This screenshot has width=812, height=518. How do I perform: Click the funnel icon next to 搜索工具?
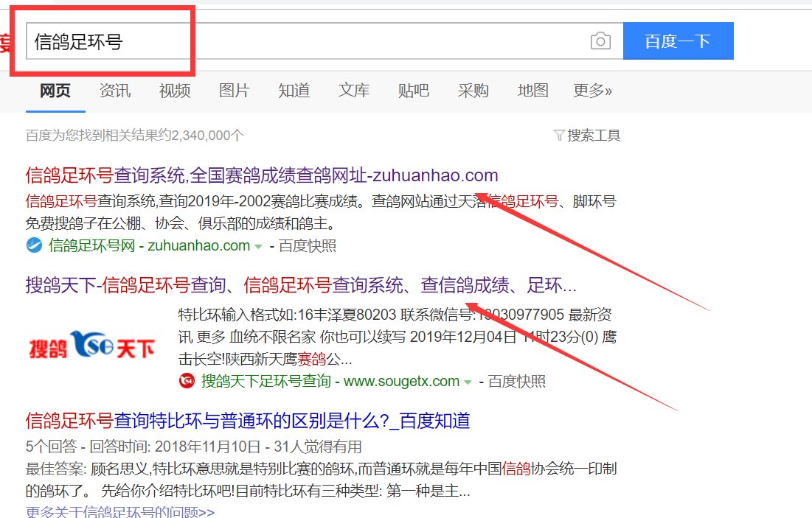pyautogui.click(x=558, y=136)
